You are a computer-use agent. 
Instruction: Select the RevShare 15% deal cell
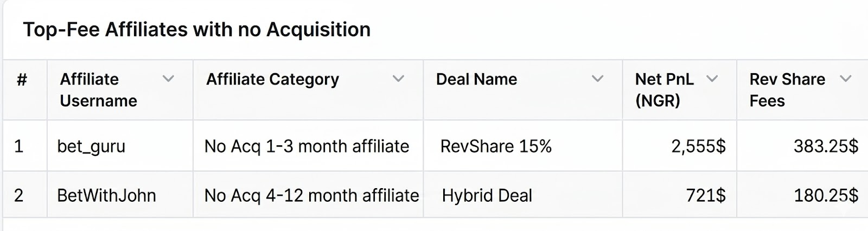coord(496,146)
